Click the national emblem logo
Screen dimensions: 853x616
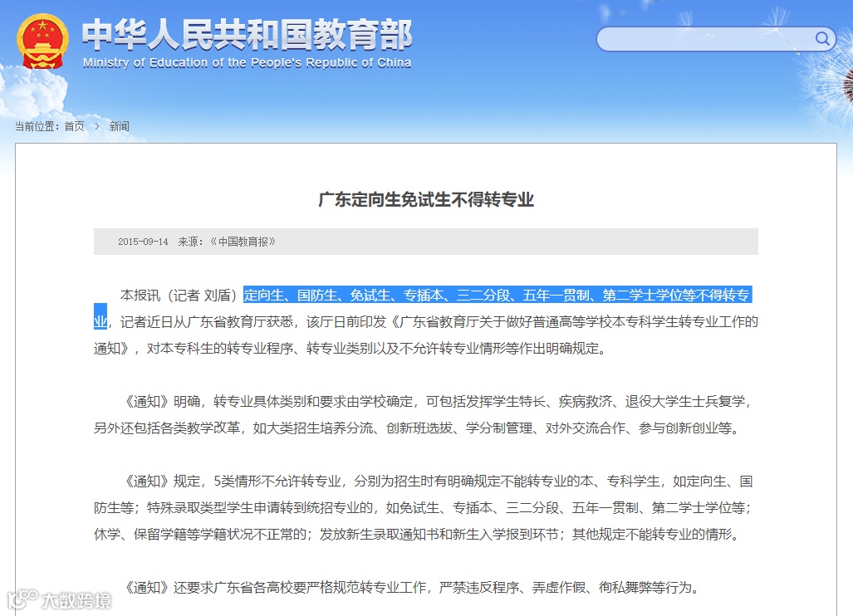pos(42,40)
